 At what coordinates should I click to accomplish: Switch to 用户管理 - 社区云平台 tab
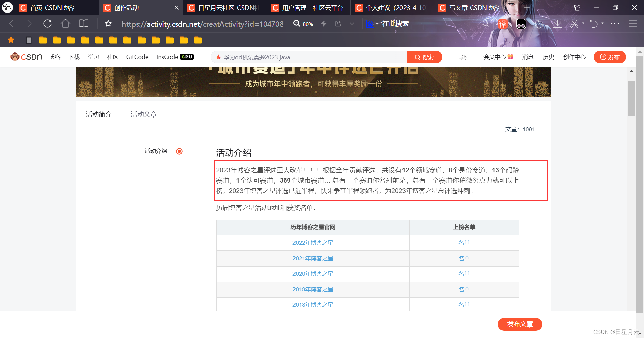[x=309, y=8]
